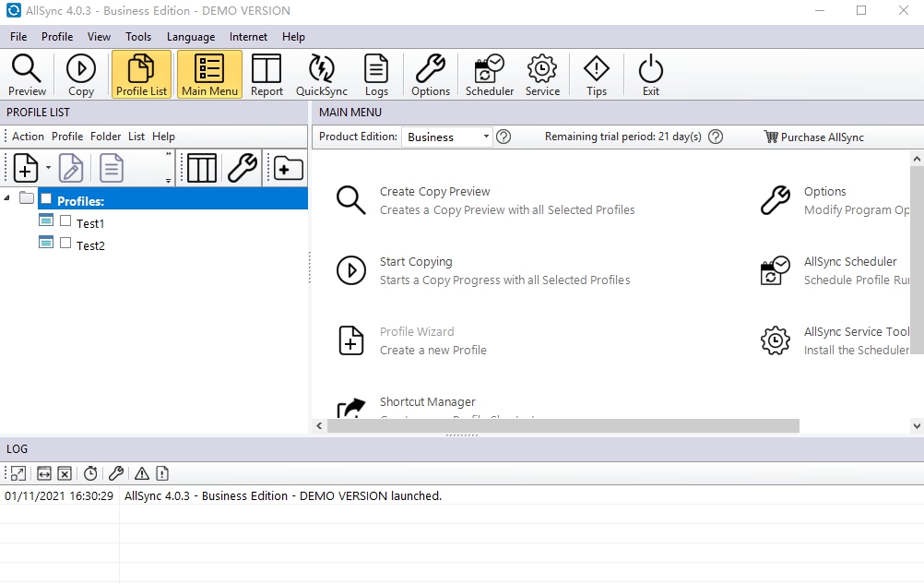Select the QuickSync toolbar icon

coord(321,74)
